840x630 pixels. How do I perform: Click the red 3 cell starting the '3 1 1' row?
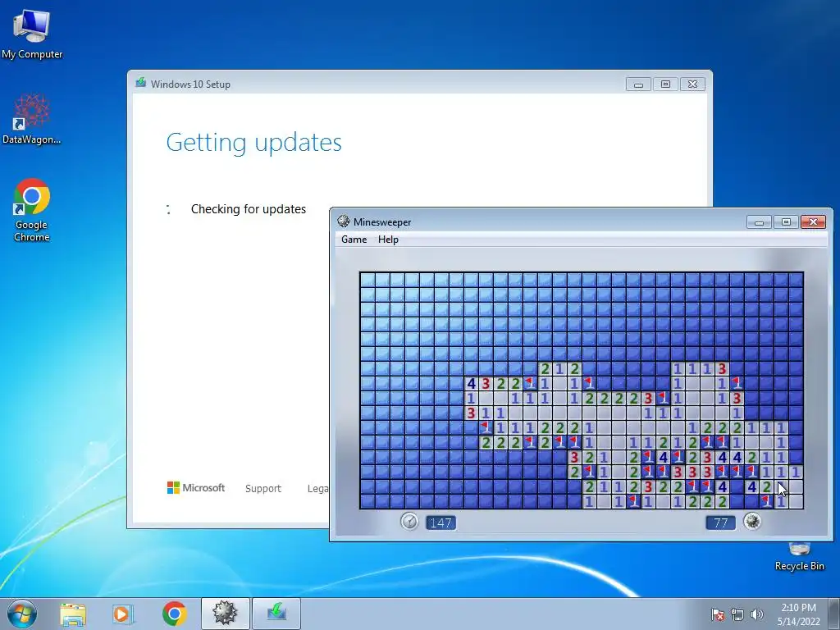click(x=471, y=413)
